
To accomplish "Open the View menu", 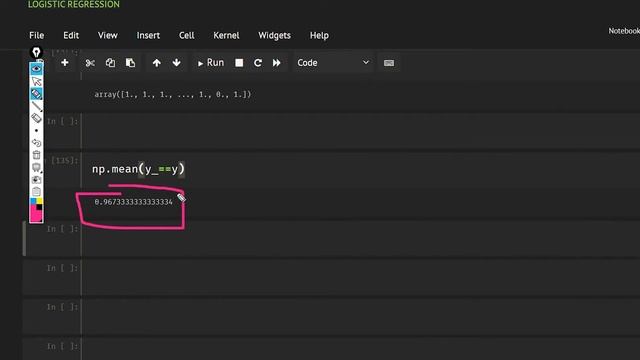I will click(108, 36).
